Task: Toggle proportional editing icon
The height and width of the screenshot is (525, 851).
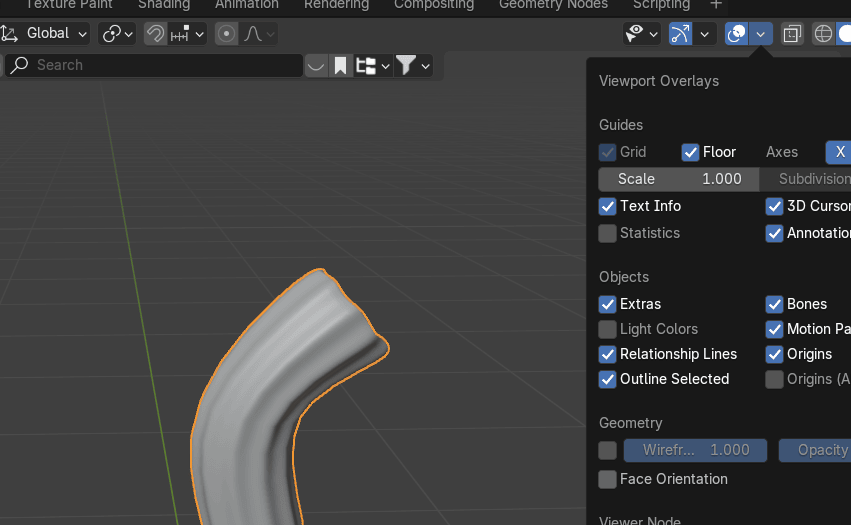Action: click(227, 34)
